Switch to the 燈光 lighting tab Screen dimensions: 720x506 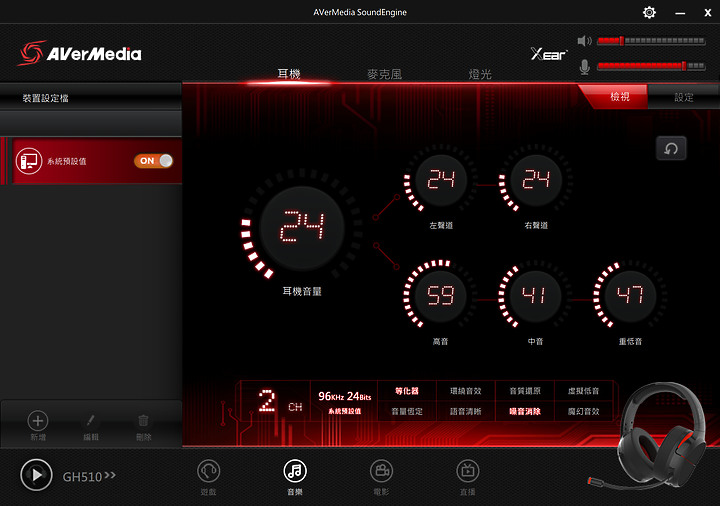pyautogui.click(x=480, y=74)
